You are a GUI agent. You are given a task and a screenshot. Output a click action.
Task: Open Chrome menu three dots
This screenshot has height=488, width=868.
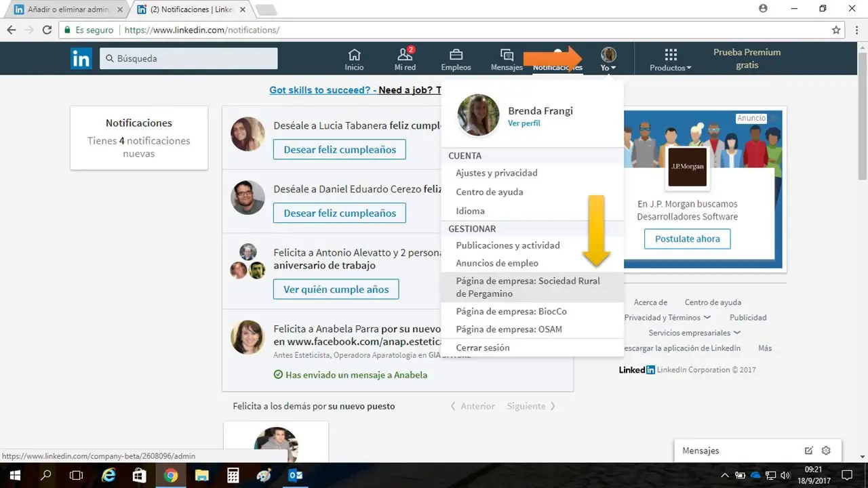point(856,30)
